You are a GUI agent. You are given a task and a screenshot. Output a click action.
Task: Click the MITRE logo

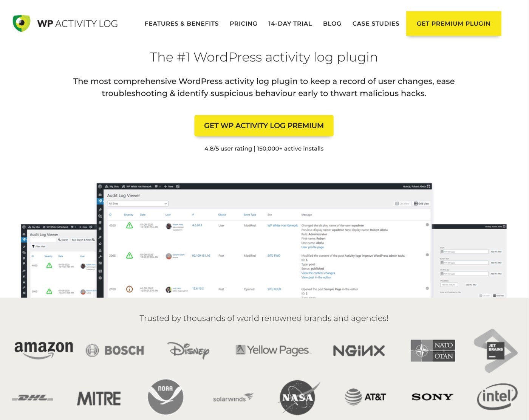(x=99, y=398)
